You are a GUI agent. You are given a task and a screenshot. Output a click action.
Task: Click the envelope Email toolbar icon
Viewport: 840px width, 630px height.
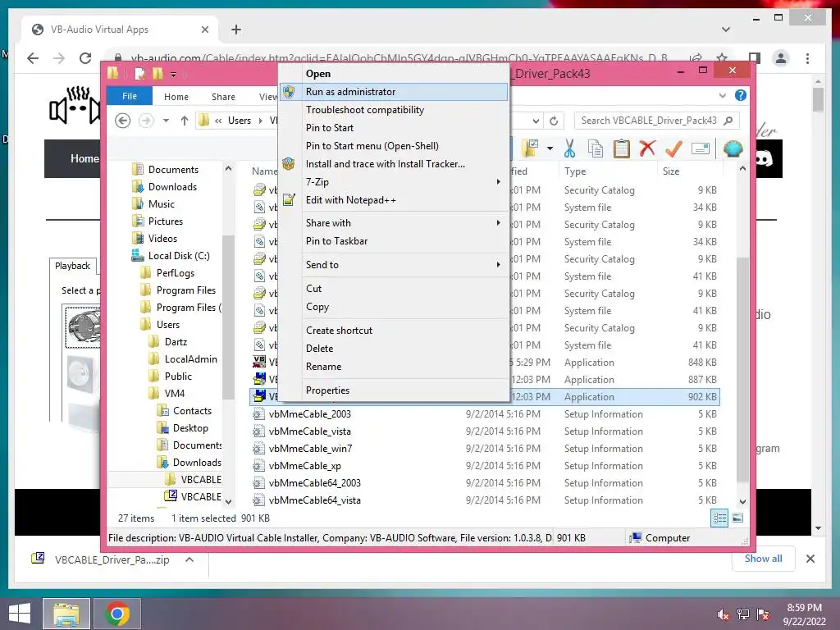(701, 148)
